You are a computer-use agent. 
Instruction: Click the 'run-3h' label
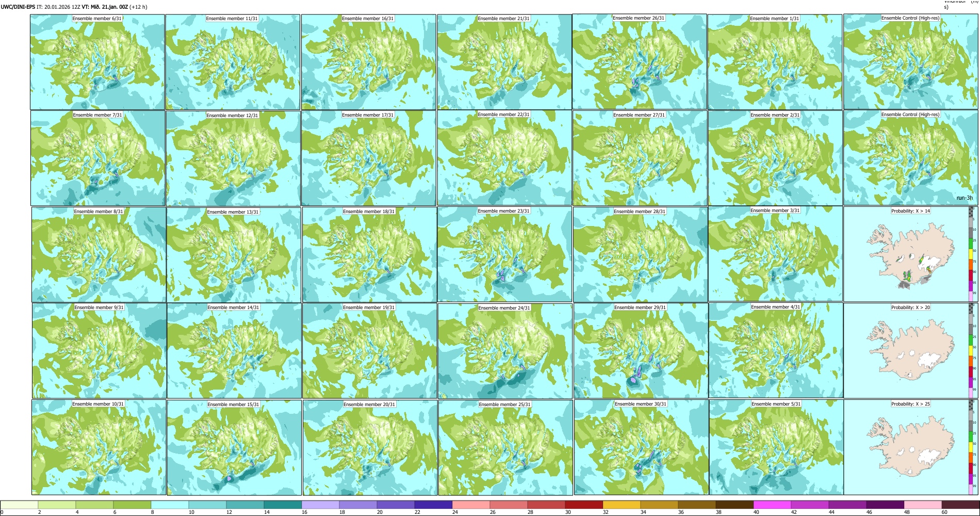pyautogui.click(x=964, y=198)
